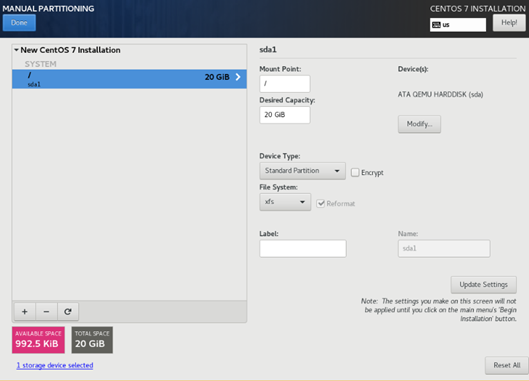Select the / sda1 partition row
Viewport: 529px width, 381px height.
click(129, 79)
